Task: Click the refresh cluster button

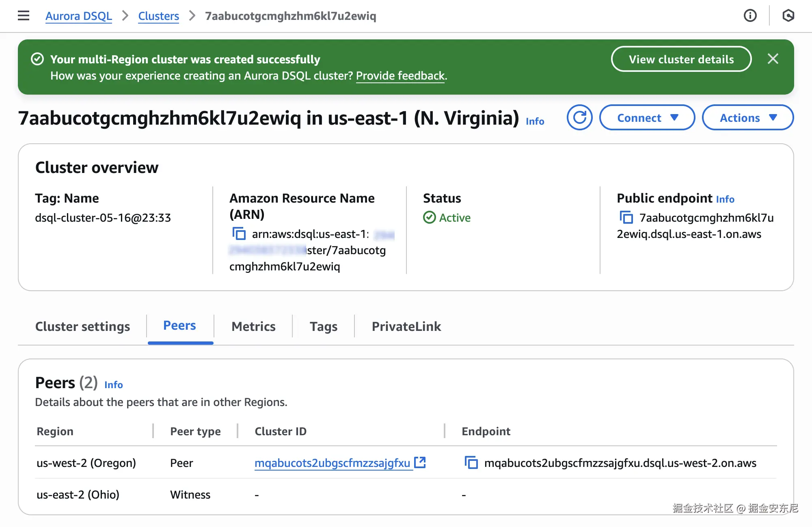Action: (x=579, y=118)
